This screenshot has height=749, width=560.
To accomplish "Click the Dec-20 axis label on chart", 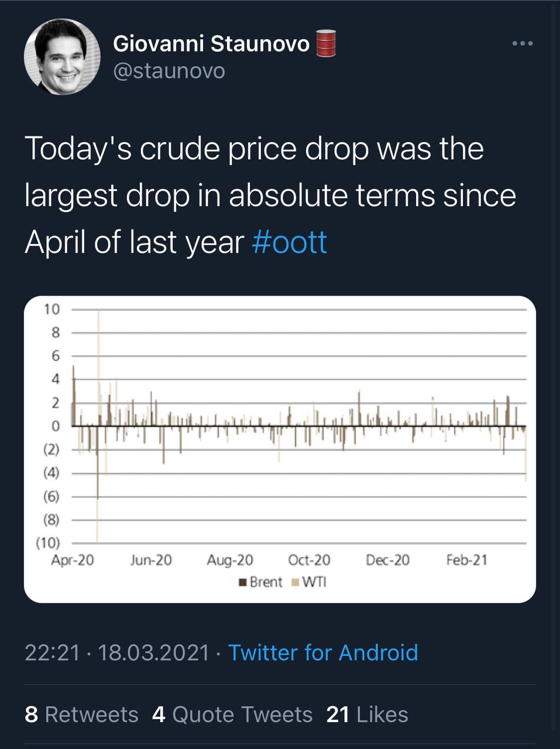I will 387,560.
